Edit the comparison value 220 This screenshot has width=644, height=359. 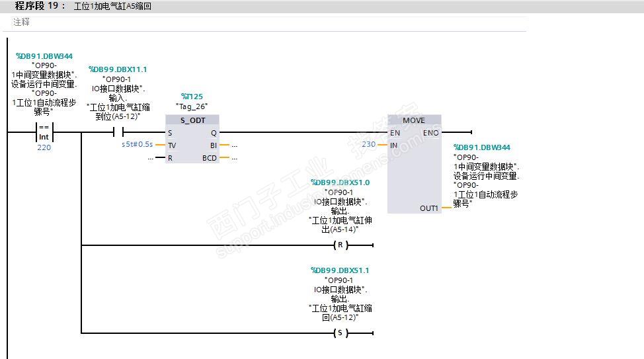coord(44,147)
